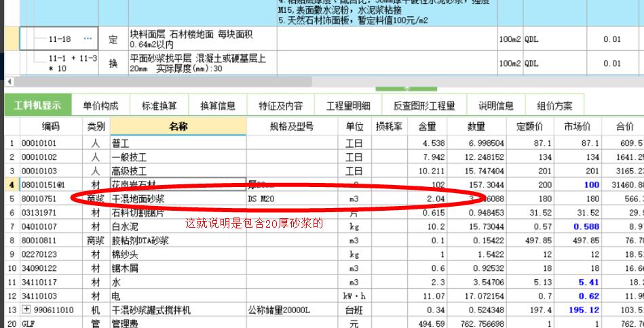Click the DS M20 specification cell
The image size is (644, 328).
coord(292,199)
